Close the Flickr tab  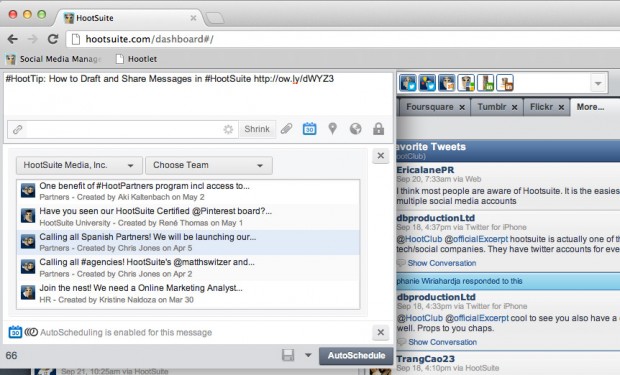click(561, 107)
